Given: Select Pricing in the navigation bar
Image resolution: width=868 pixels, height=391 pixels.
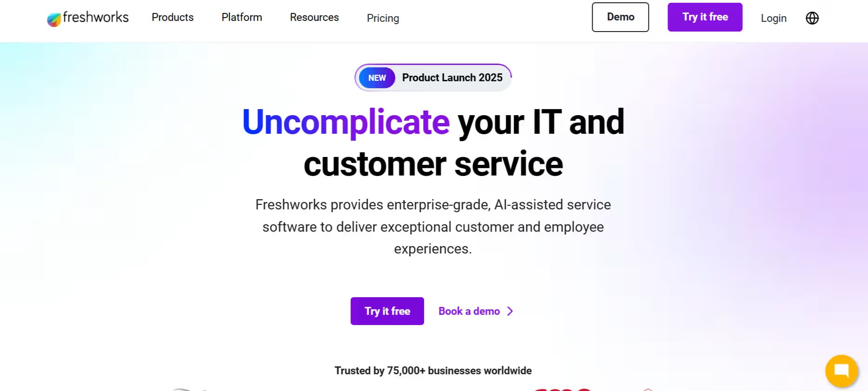Looking at the screenshot, I should 383,18.
